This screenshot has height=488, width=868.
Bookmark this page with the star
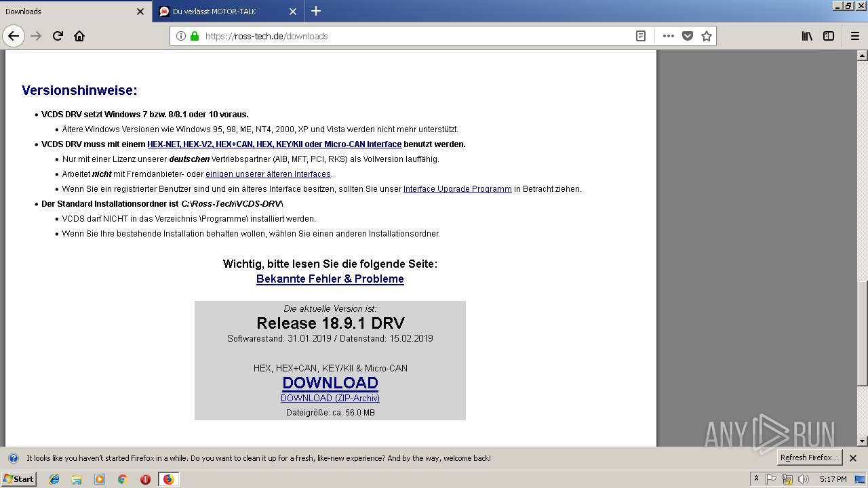tap(707, 36)
